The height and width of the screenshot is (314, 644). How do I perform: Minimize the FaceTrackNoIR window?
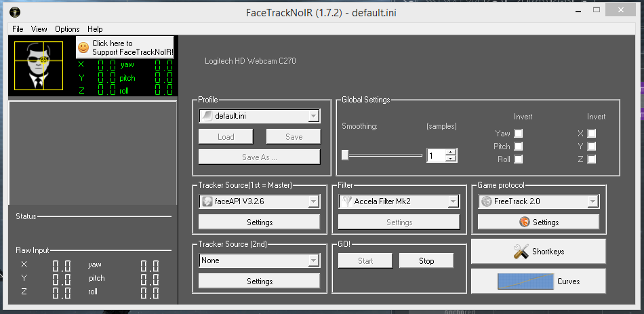(x=578, y=9)
